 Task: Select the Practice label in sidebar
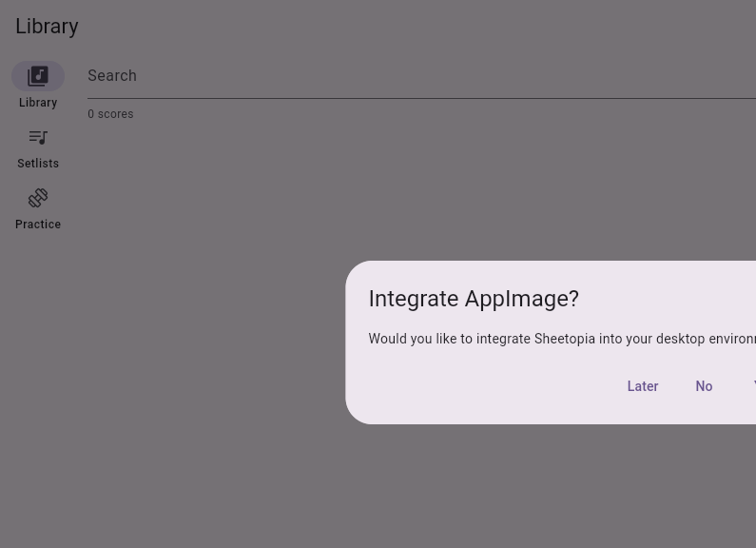[38, 225]
